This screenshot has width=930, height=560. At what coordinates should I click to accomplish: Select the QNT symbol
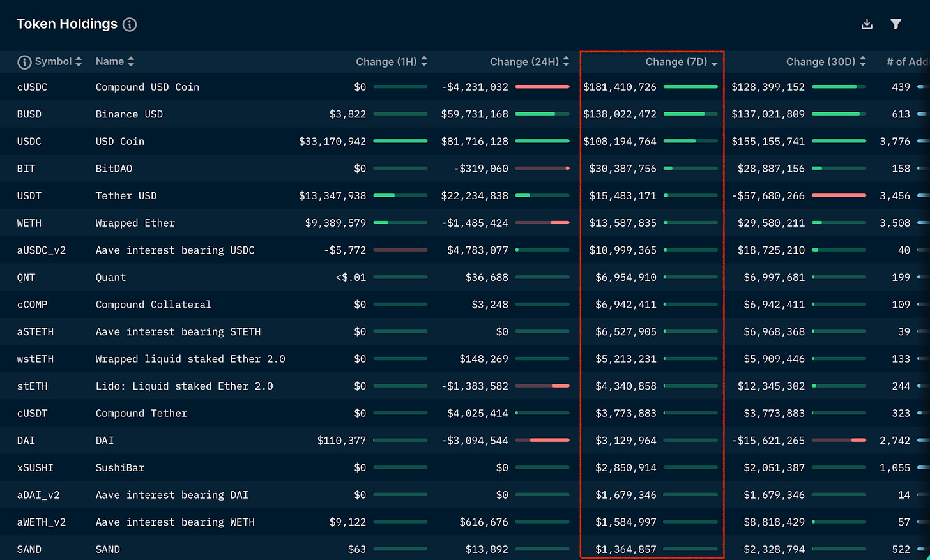[x=26, y=278]
